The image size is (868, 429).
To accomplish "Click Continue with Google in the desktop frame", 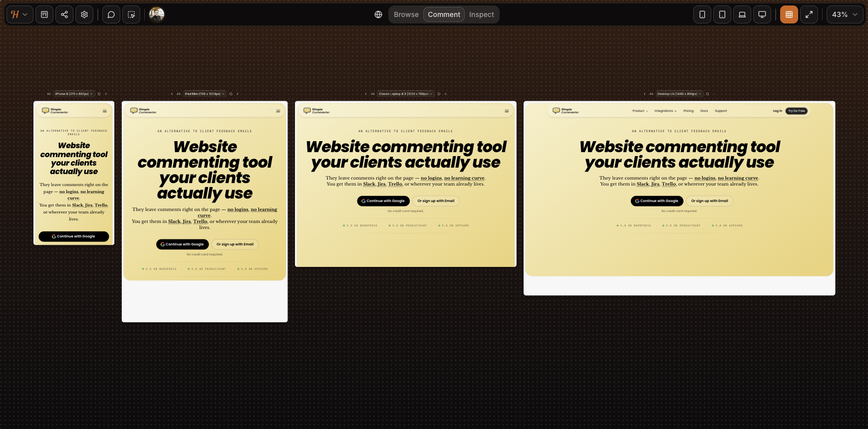I will click(657, 201).
